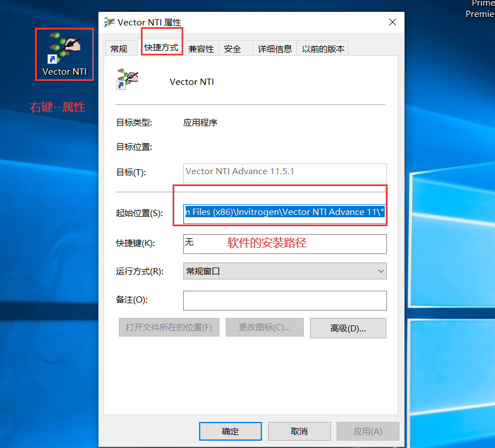Click the 起始位置(S) path field

click(x=285, y=214)
